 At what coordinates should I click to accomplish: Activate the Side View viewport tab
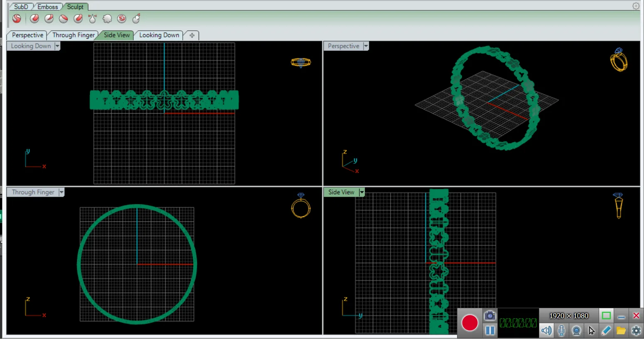tap(117, 35)
